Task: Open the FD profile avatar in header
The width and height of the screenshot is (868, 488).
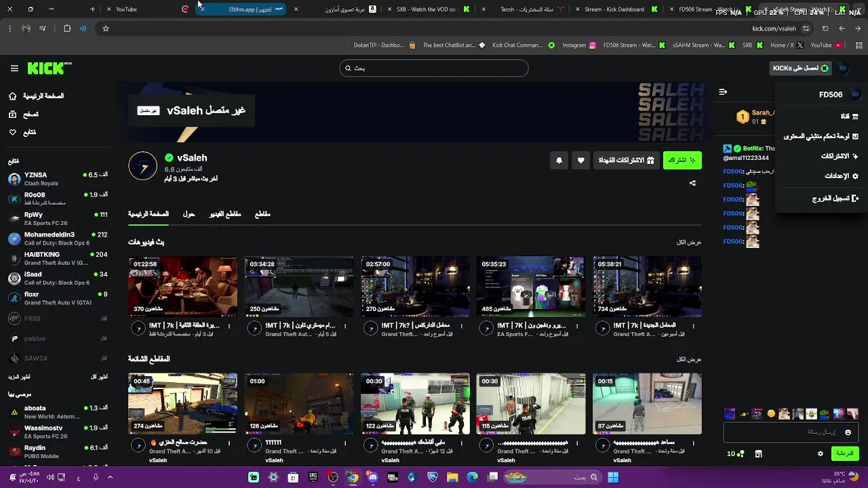Action: click(x=842, y=68)
